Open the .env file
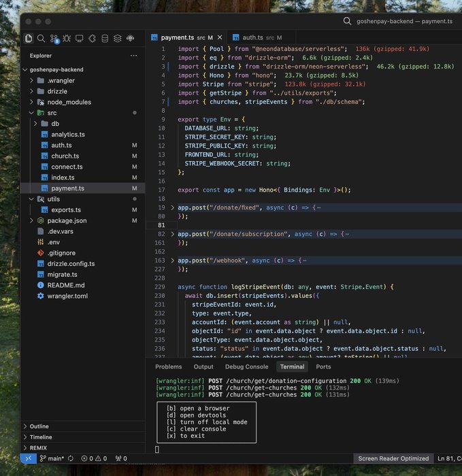 82,242
